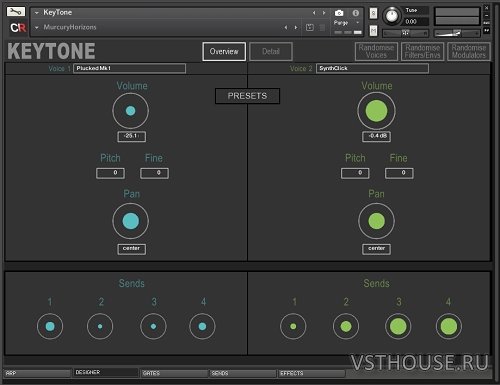Delete snapshot with the trash icon
Image resolution: width=500 pixels, height=385 pixels.
tap(322, 28)
